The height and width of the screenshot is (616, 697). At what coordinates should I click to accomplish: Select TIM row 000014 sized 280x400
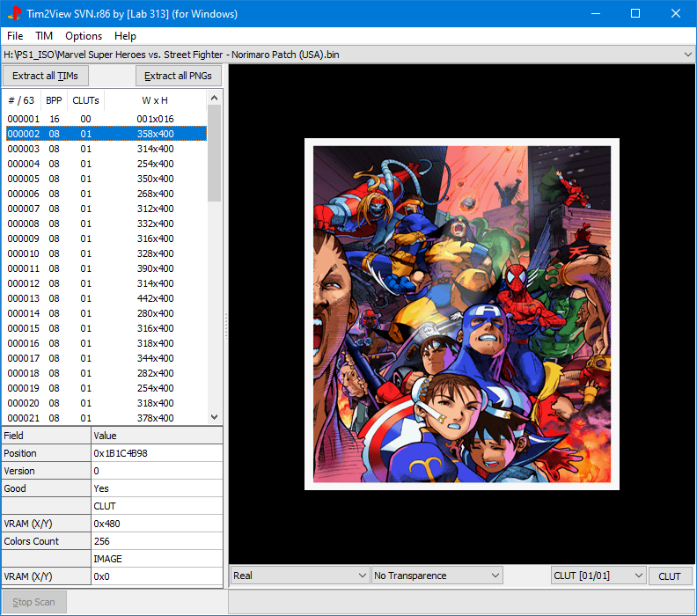click(106, 313)
